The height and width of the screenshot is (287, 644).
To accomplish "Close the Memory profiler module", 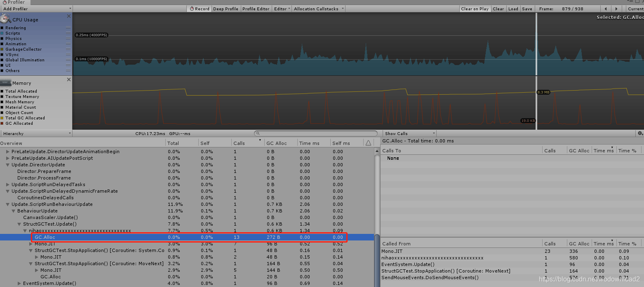I will click(69, 79).
